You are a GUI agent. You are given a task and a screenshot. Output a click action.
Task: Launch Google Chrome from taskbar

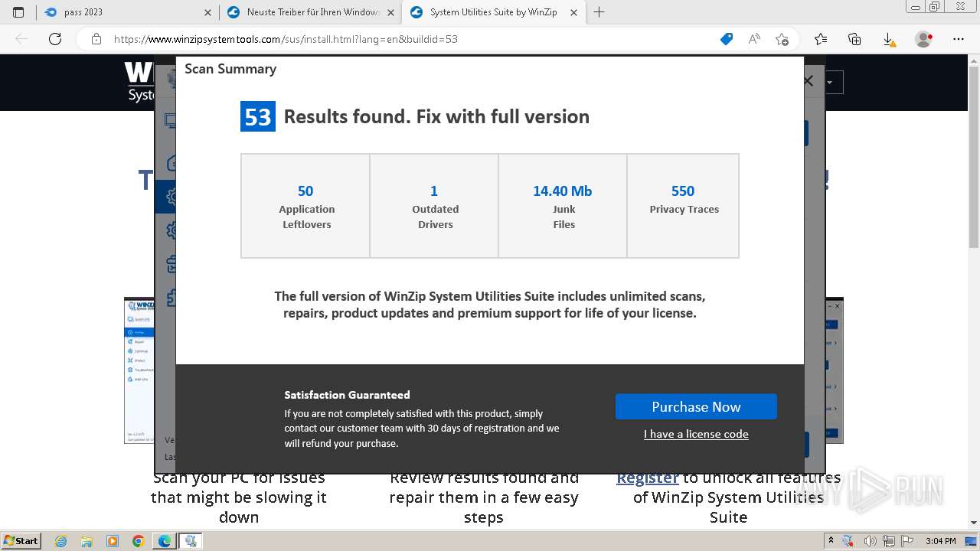[x=139, y=541]
